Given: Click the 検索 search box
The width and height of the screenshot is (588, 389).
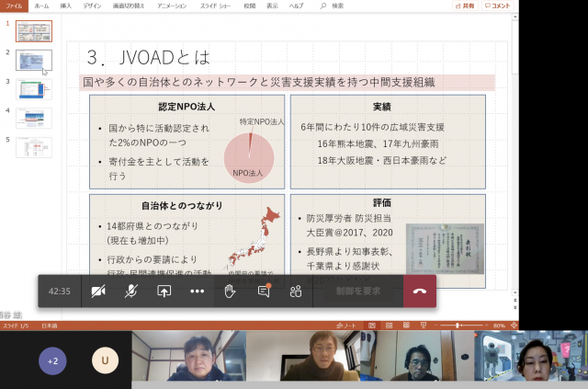Looking at the screenshot, I should tap(333, 6).
